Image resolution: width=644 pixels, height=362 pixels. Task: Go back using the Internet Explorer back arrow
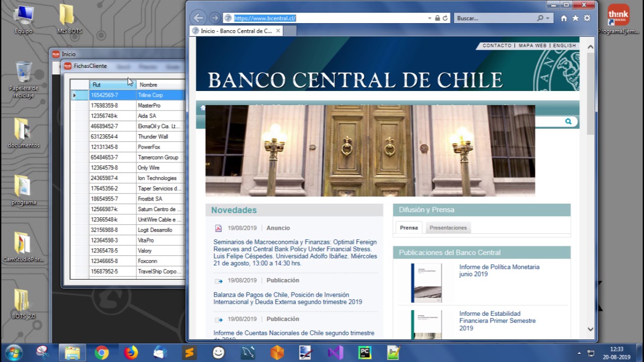click(x=198, y=18)
